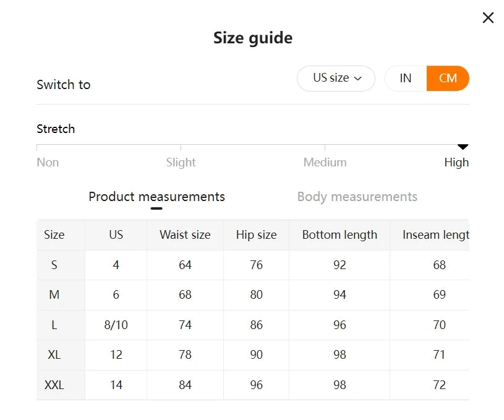The image size is (504, 420).
Task: Select the size L row
Action: click(54, 325)
